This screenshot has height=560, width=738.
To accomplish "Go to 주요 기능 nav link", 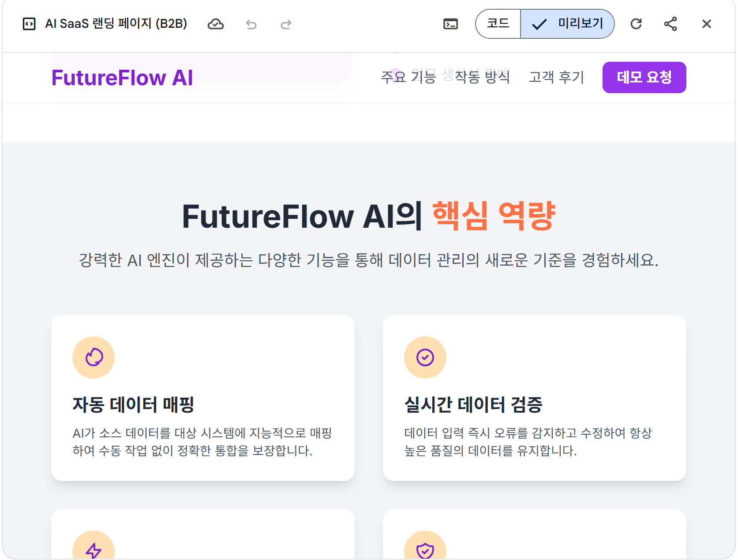I will [x=408, y=77].
